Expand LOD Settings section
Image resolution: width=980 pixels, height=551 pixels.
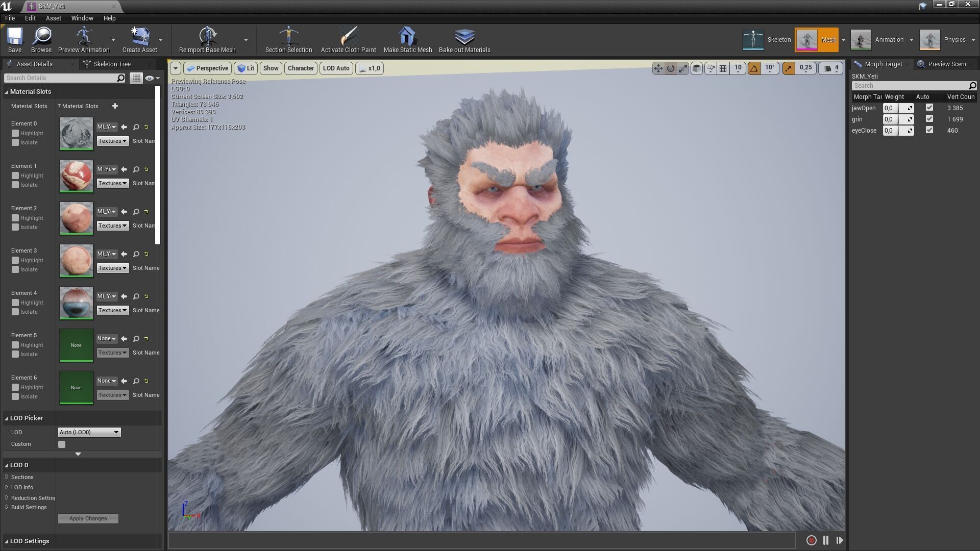point(7,541)
